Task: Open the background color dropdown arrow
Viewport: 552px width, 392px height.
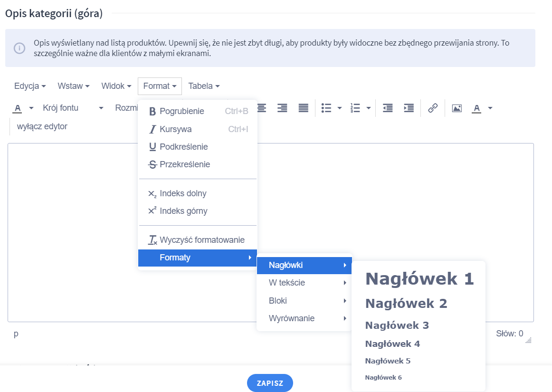Action: tap(490, 108)
